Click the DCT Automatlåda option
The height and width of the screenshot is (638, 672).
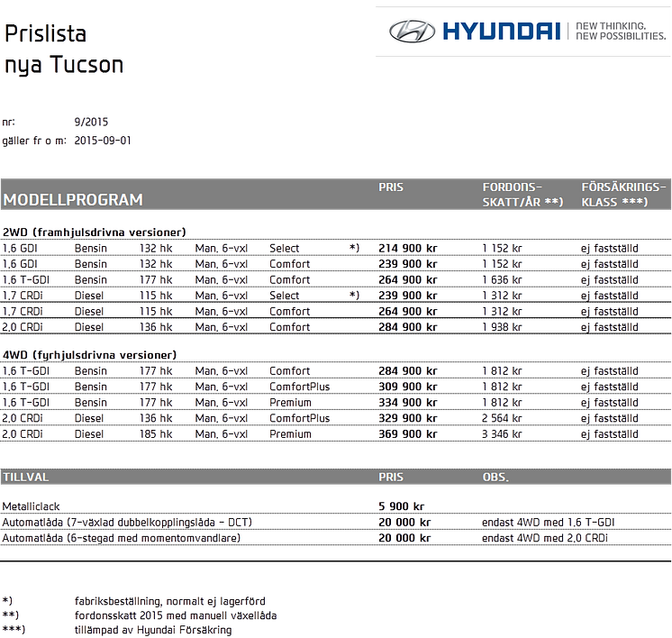click(127, 523)
